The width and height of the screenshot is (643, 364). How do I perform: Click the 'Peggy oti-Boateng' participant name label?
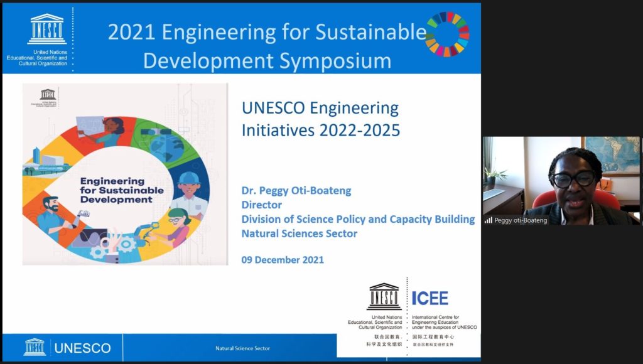[x=521, y=220]
